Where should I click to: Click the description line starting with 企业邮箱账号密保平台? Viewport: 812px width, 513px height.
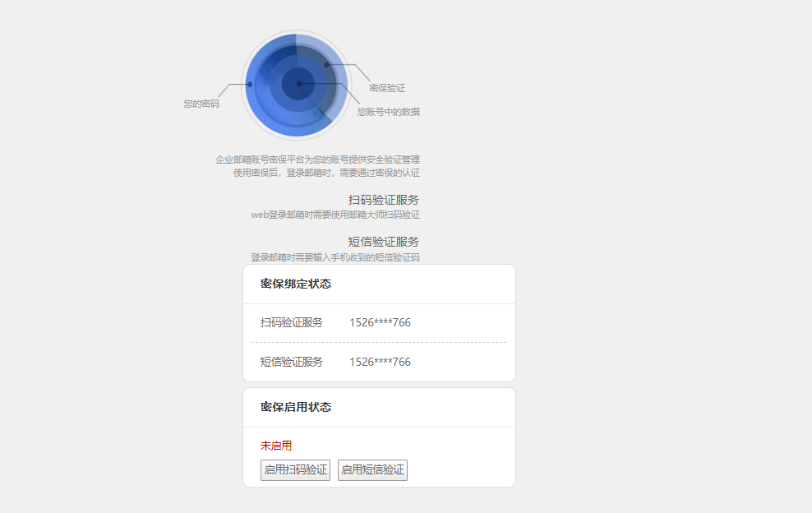pos(317,159)
